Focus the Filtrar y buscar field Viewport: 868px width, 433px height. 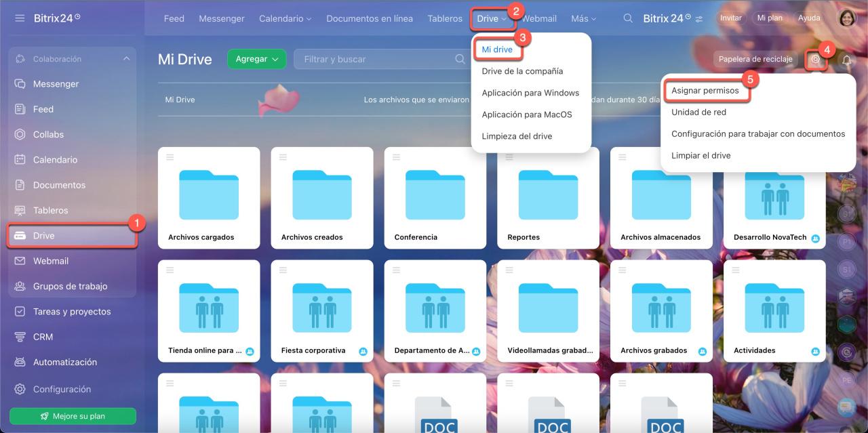pyautogui.click(x=383, y=59)
